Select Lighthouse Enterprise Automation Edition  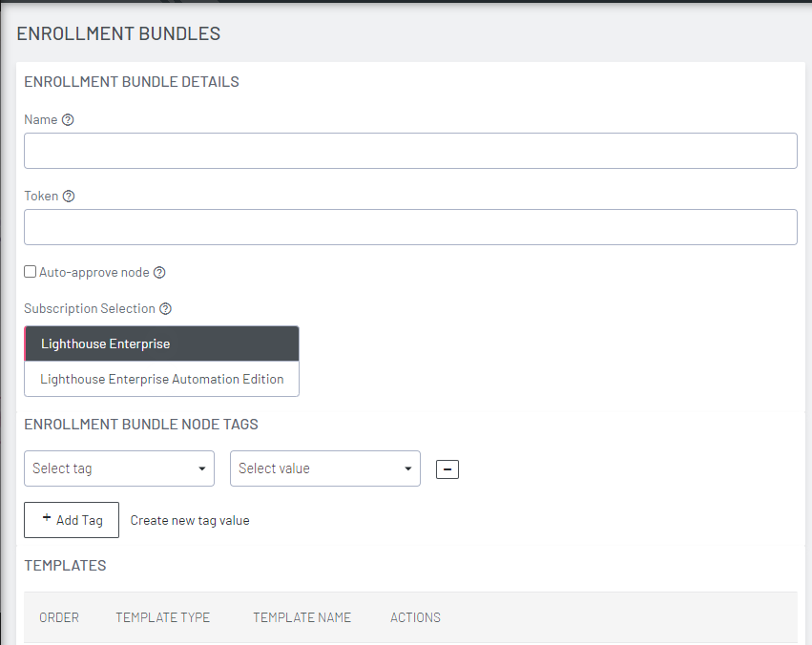(161, 379)
